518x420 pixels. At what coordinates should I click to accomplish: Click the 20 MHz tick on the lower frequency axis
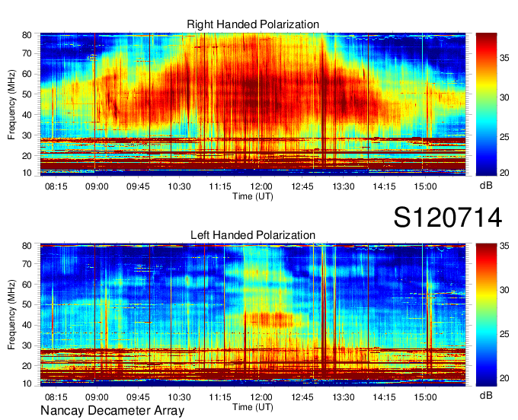point(27,366)
